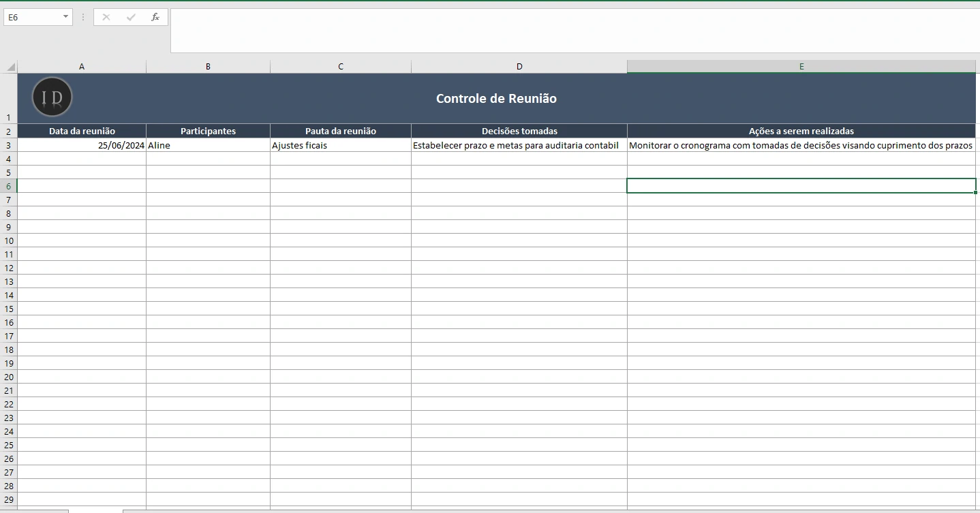
Task: Select column B header
Action: 208,67
